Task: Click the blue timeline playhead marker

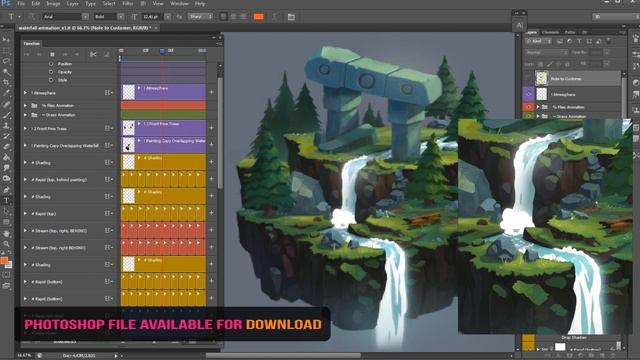Action: tap(162, 51)
